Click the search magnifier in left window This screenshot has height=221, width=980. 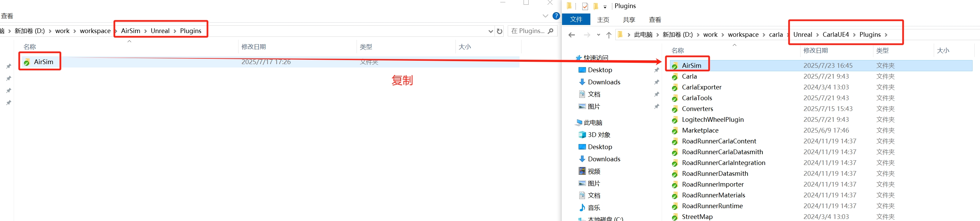(x=550, y=31)
